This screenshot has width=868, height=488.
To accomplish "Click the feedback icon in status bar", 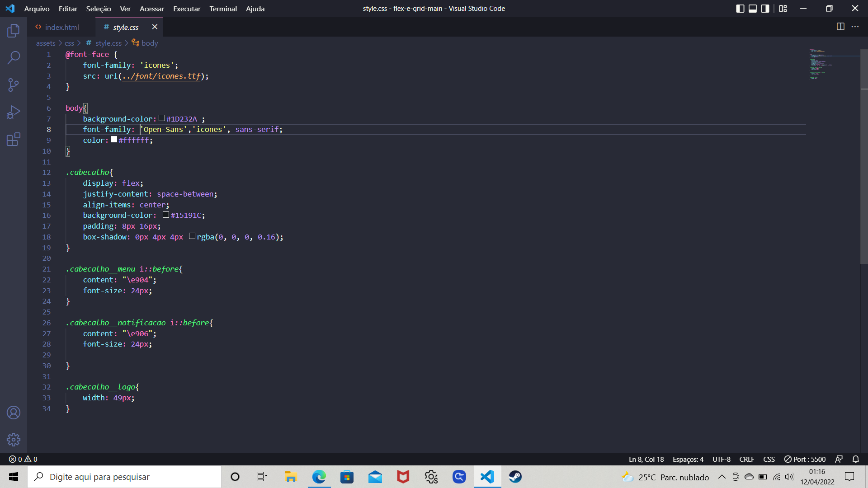I will pyautogui.click(x=839, y=459).
